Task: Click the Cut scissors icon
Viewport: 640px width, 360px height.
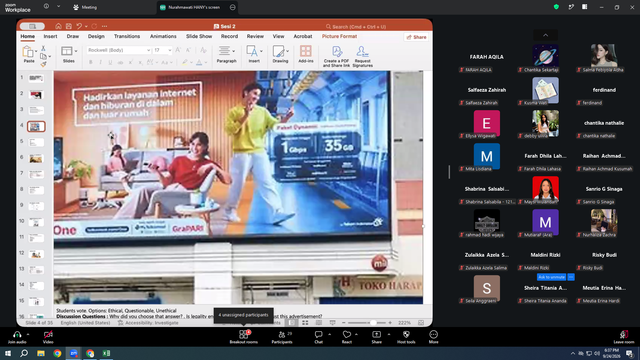Action: (43, 49)
